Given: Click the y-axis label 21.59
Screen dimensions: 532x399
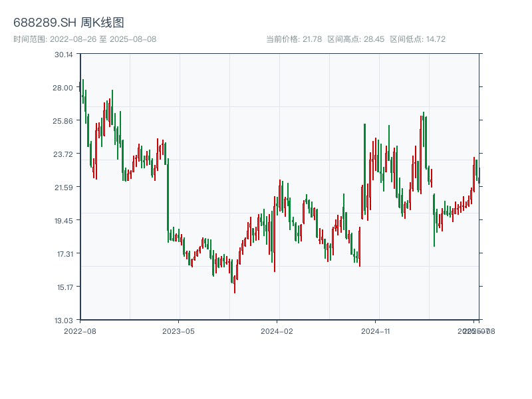Looking at the screenshot, I should tap(63, 188).
